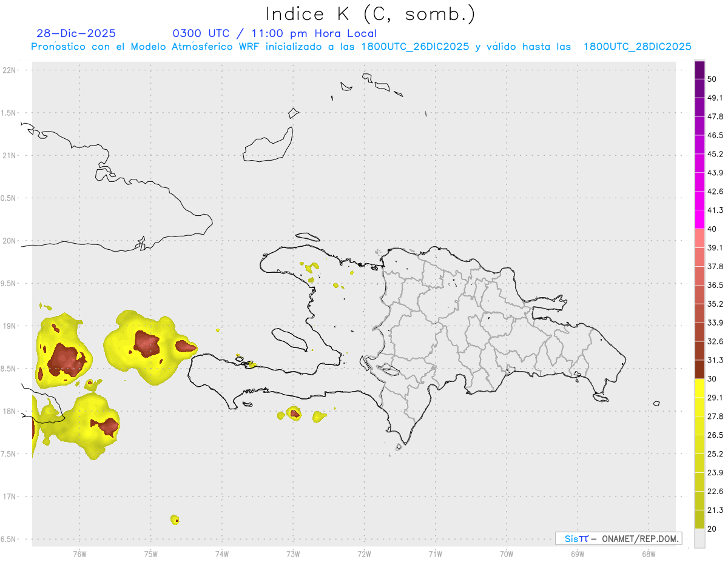Pick the dark brown swatch between 30 and 31.3
This screenshot has width=728, height=562.
tap(699, 370)
